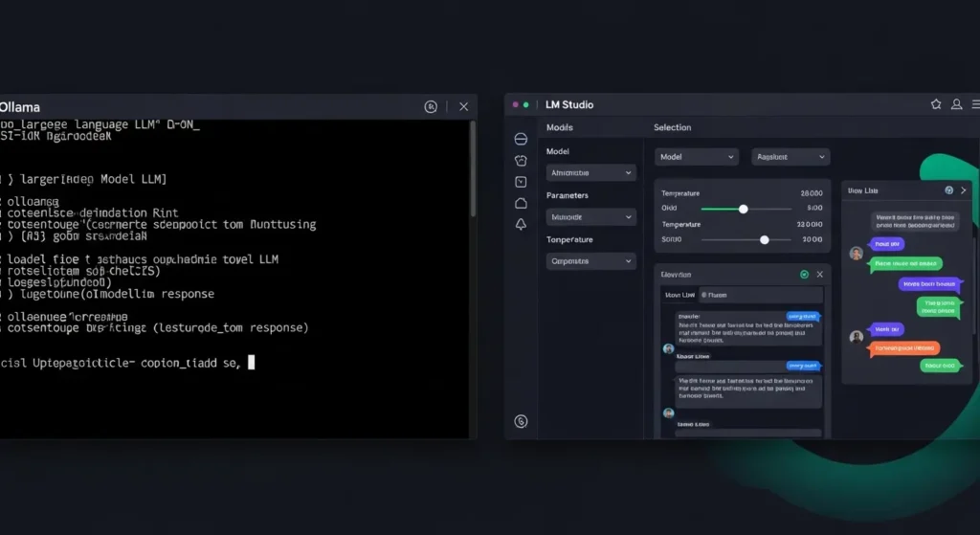Image resolution: width=980 pixels, height=535 pixels.
Task: Click the Ollama window title text
Action: pyautogui.click(x=19, y=107)
